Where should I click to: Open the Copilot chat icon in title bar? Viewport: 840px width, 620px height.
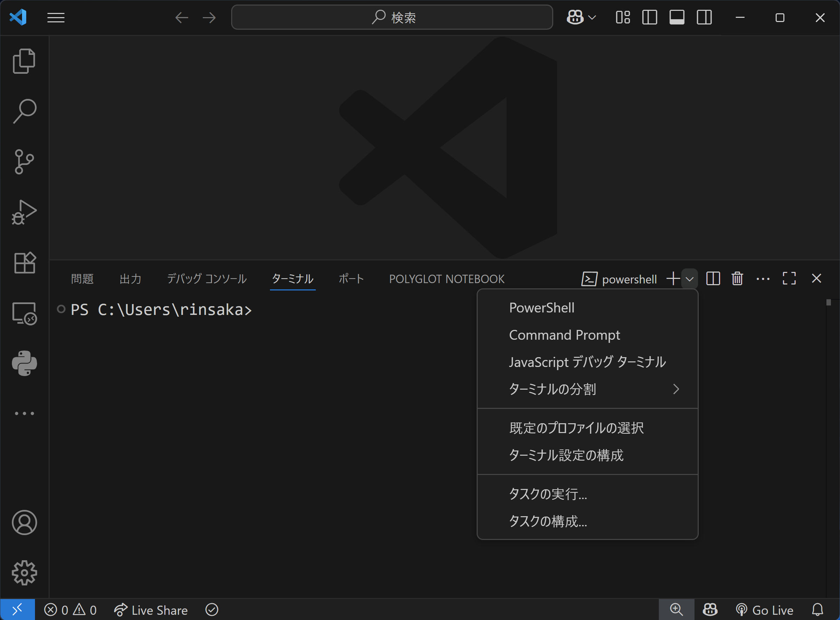575,17
